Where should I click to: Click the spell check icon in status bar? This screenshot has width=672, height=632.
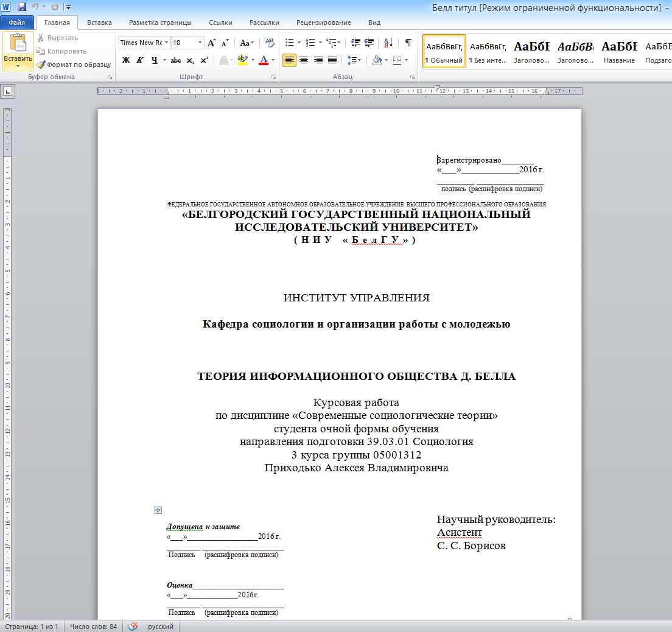coord(133,627)
